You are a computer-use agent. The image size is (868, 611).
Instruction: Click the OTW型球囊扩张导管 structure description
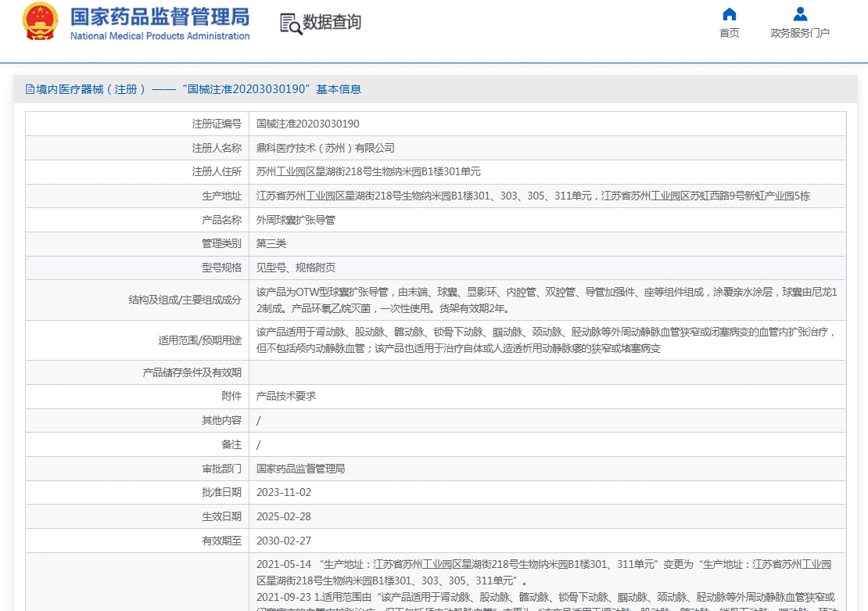tap(547, 300)
